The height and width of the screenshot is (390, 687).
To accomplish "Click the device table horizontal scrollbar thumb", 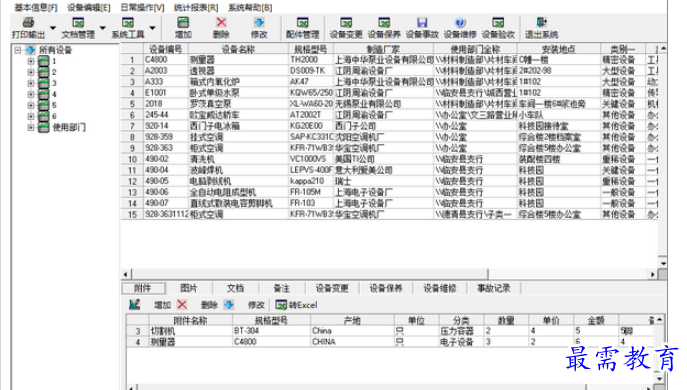I will 309,274.
